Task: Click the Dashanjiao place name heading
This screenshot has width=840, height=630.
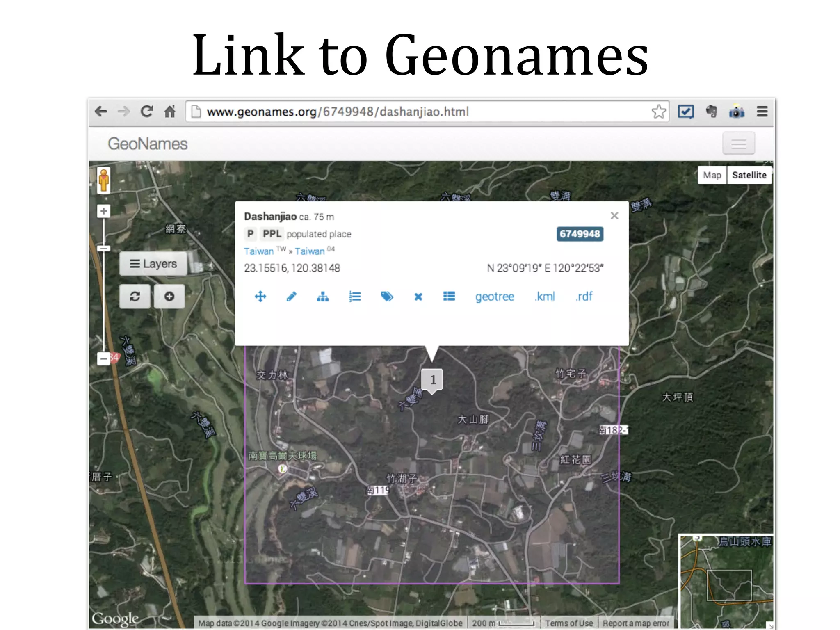Action: (x=270, y=216)
